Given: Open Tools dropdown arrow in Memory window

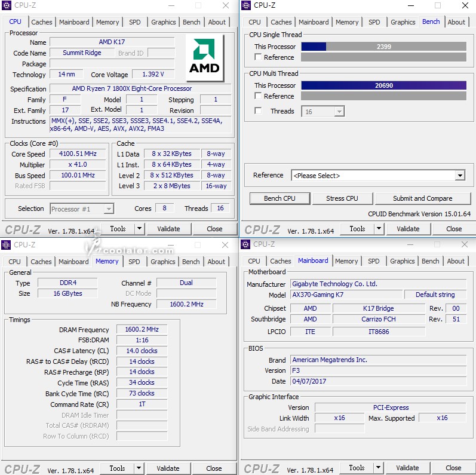Looking at the screenshot, I should pos(139,468).
